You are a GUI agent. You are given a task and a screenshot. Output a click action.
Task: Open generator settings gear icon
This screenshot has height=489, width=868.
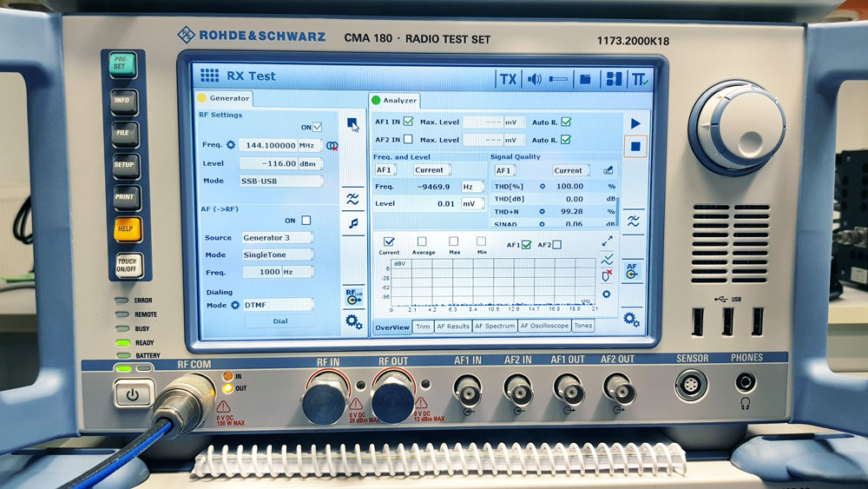(x=353, y=321)
